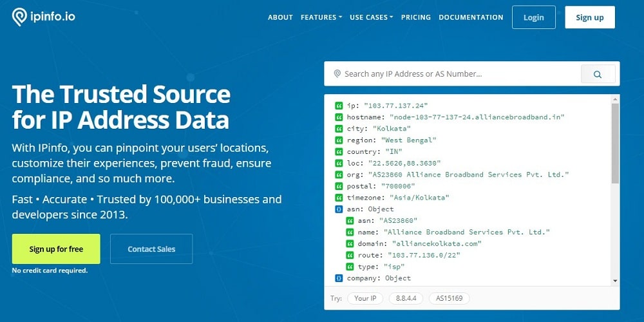
Task: Click the timezone value "Asia/Kolkata"
Action: [x=419, y=198]
